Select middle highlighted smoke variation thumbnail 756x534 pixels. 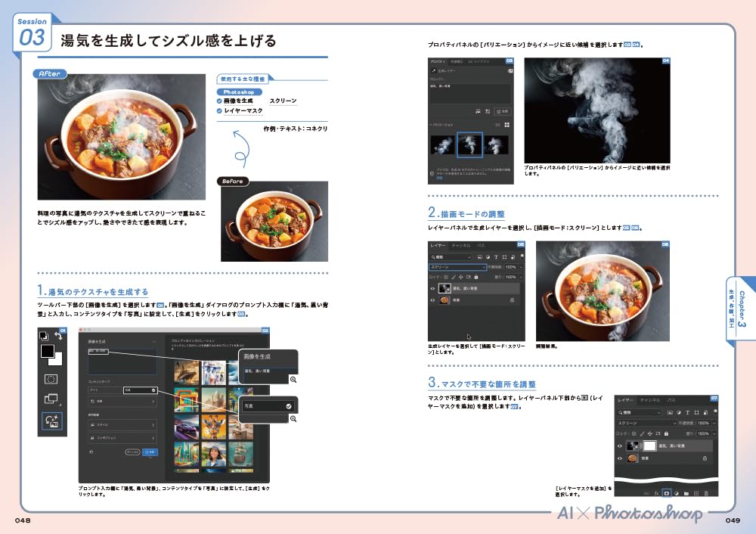point(469,144)
